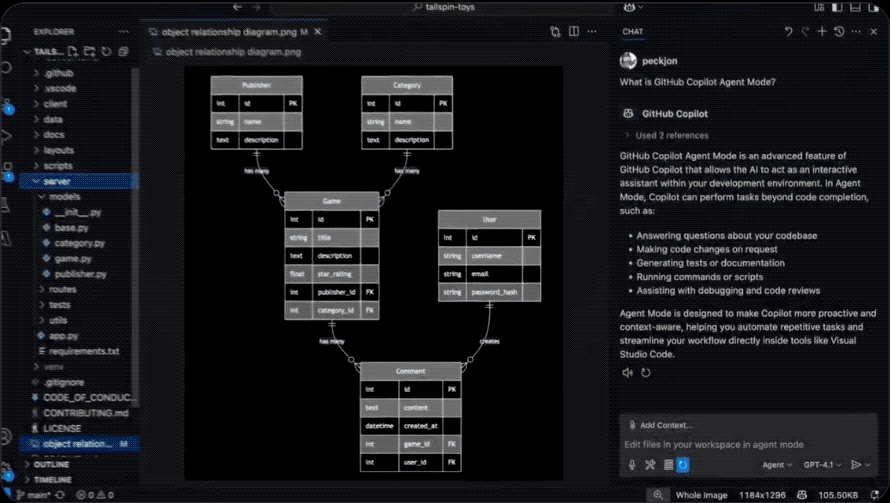Toggle primary side bar layout button
The height and width of the screenshot is (503, 890).
click(x=837, y=7)
